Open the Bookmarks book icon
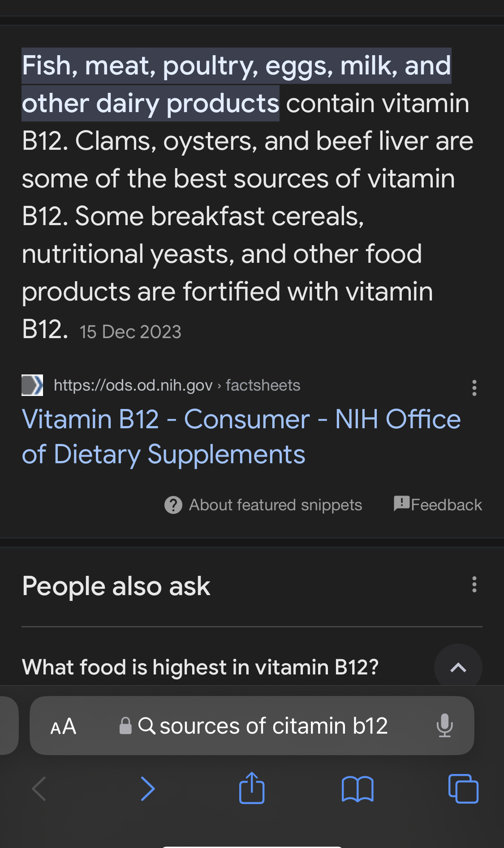The height and width of the screenshot is (848, 504). pos(358,789)
